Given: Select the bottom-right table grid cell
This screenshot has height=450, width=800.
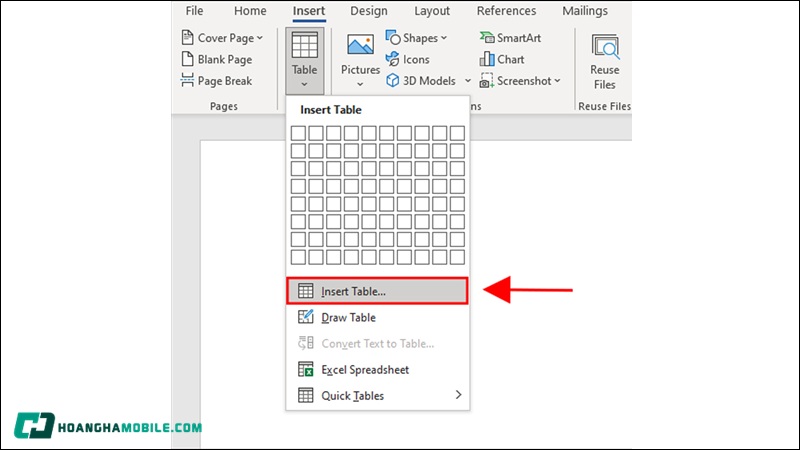Looking at the screenshot, I should click(457, 257).
